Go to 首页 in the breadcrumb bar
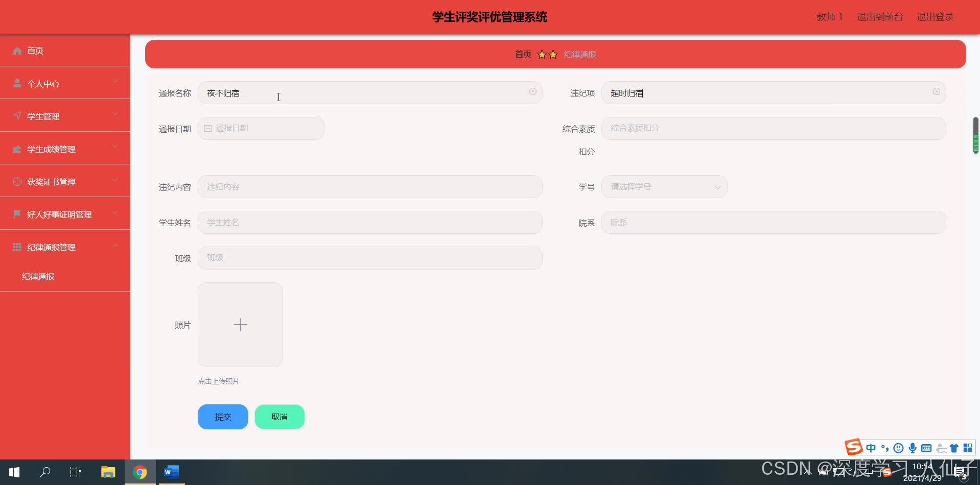 (x=523, y=54)
